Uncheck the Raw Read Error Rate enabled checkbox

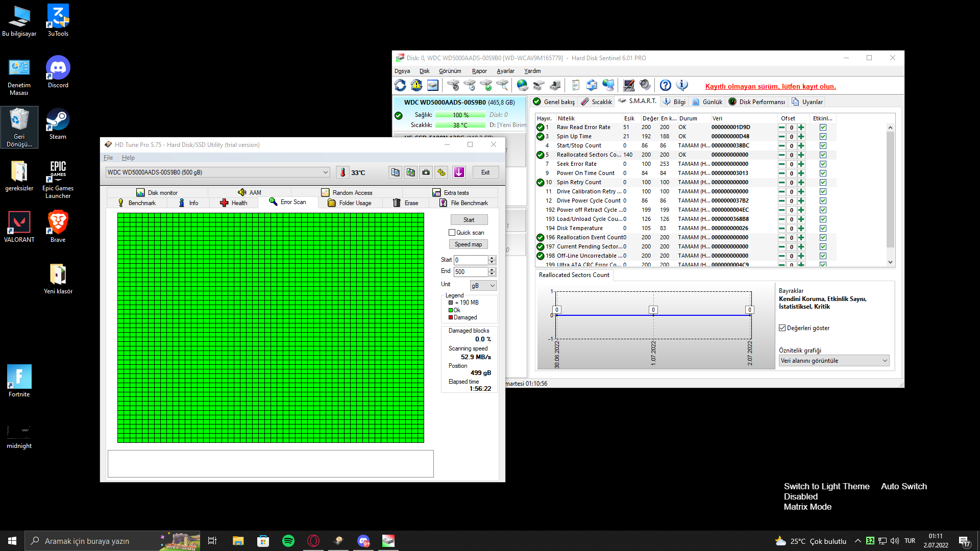click(x=823, y=128)
